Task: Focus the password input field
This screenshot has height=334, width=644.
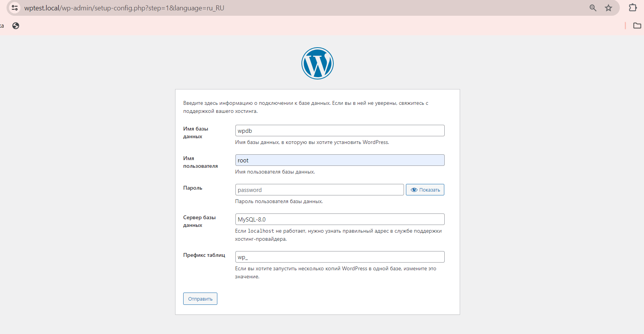Action: pos(320,190)
